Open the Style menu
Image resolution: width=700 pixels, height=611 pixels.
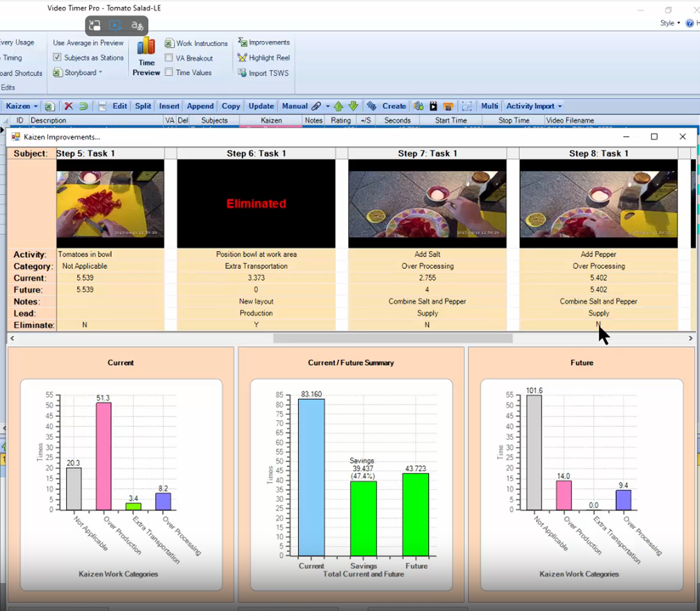[x=669, y=23]
